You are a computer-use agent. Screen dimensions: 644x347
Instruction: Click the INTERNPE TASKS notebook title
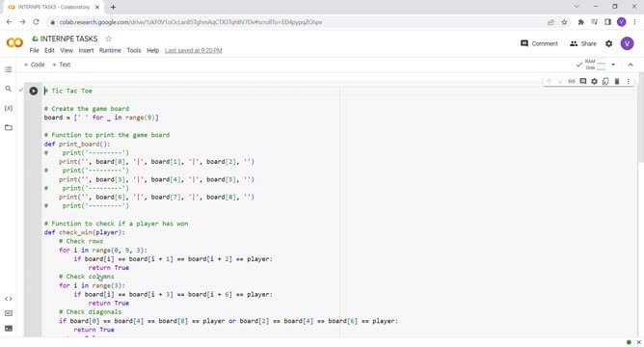(x=69, y=39)
